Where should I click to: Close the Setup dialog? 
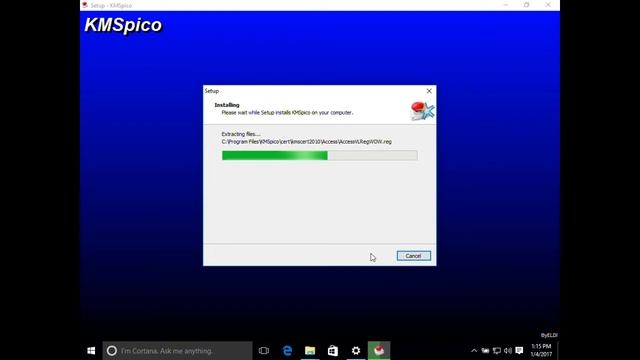(x=429, y=91)
